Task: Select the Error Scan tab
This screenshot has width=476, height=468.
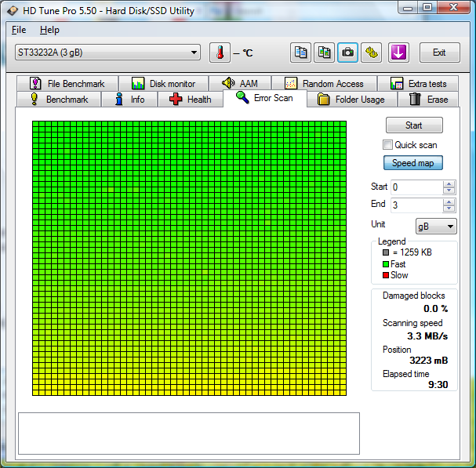Action: [265, 98]
